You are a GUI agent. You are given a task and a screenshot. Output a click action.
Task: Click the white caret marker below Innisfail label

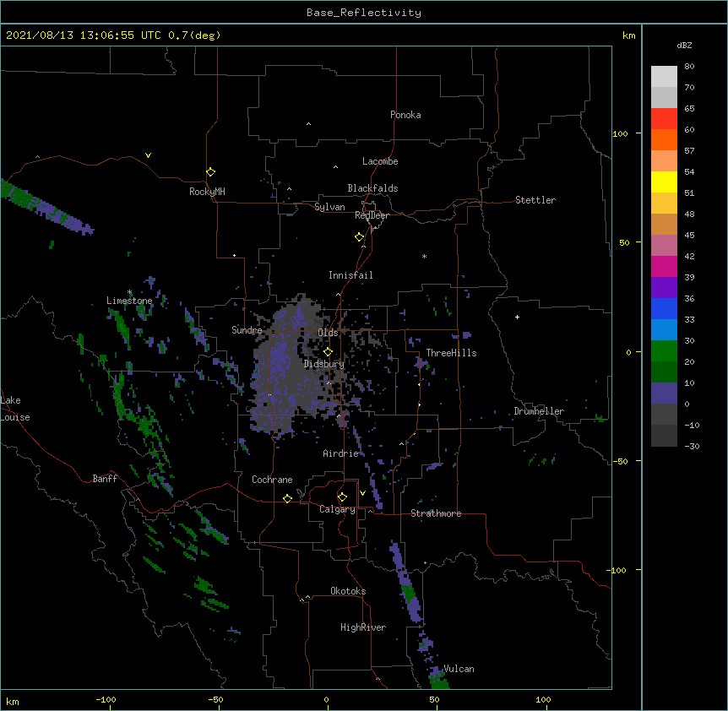(x=338, y=294)
